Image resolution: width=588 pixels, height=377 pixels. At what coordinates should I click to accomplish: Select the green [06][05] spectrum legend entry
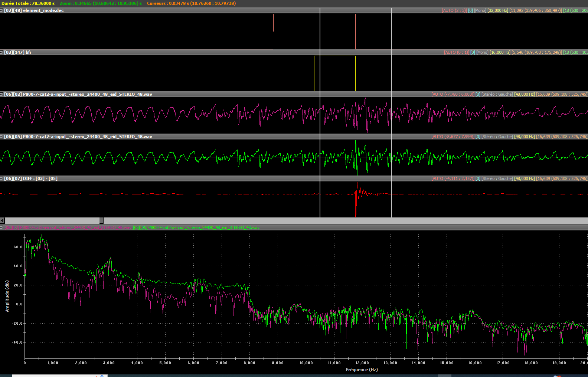(196, 227)
